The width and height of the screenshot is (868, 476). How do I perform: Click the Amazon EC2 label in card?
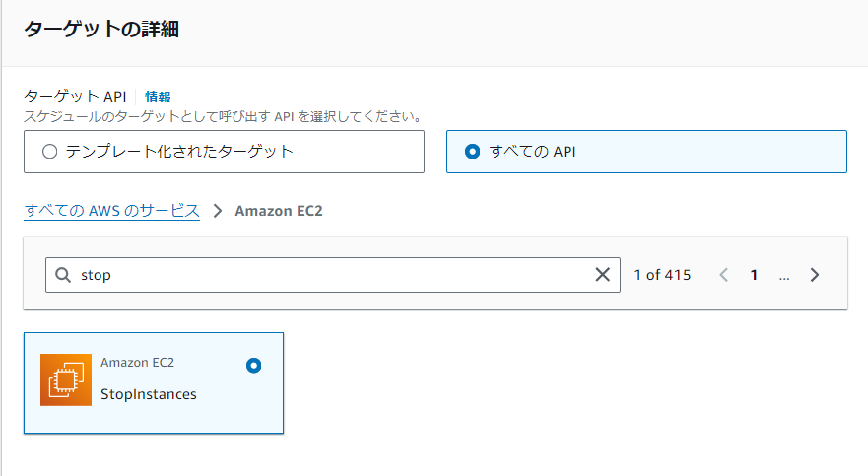pos(137,363)
